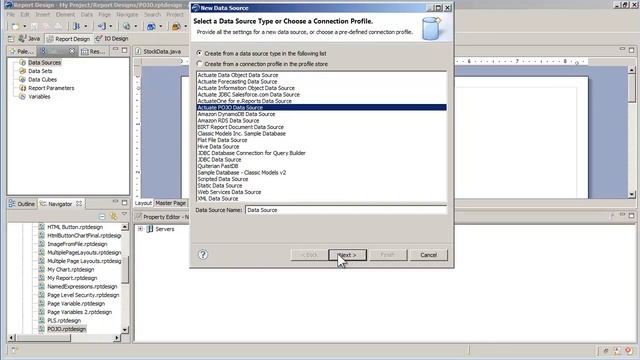The height and width of the screenshot is (360, 640).
Task: Click the Back button in dialog
Action: pos(309,255)
